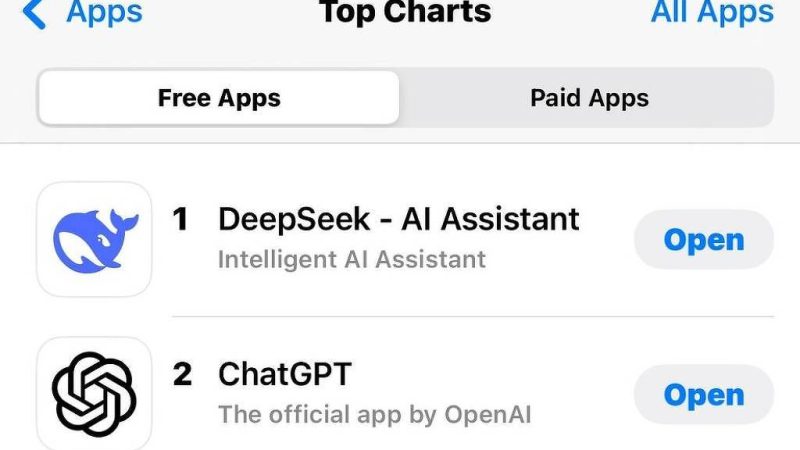Switch to the Paid Apps tab
The height and width of the screenshot is (450, 800).
point(589,98)
